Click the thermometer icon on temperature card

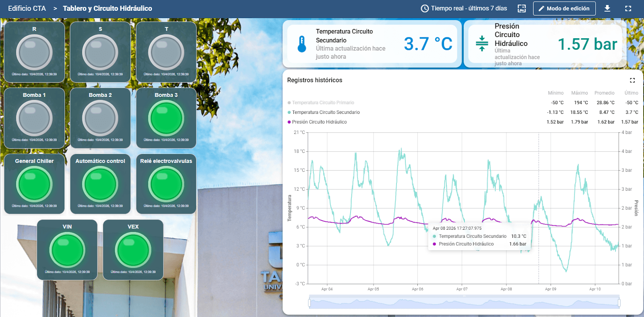point(302,44)
